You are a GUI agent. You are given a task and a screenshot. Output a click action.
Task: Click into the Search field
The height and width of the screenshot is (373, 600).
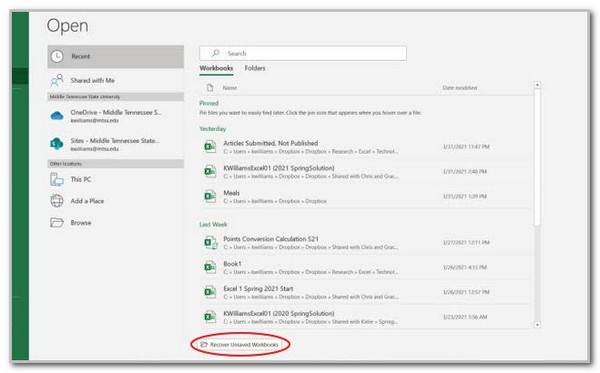[x=303, y=53]
